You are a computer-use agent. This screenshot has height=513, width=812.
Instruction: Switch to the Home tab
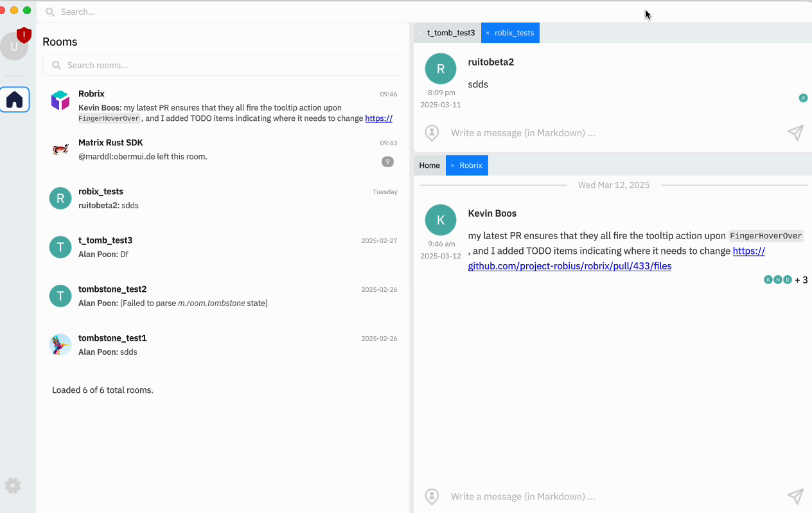click(430, 165)
